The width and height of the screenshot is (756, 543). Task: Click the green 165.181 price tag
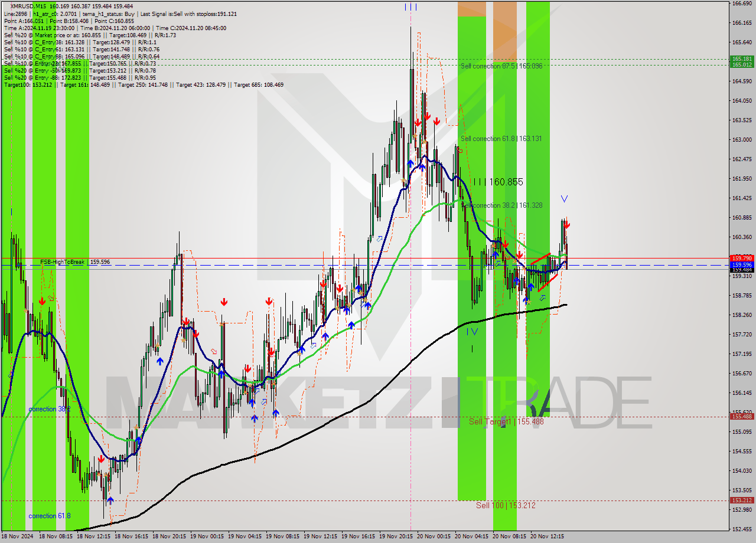coord(742,59)
